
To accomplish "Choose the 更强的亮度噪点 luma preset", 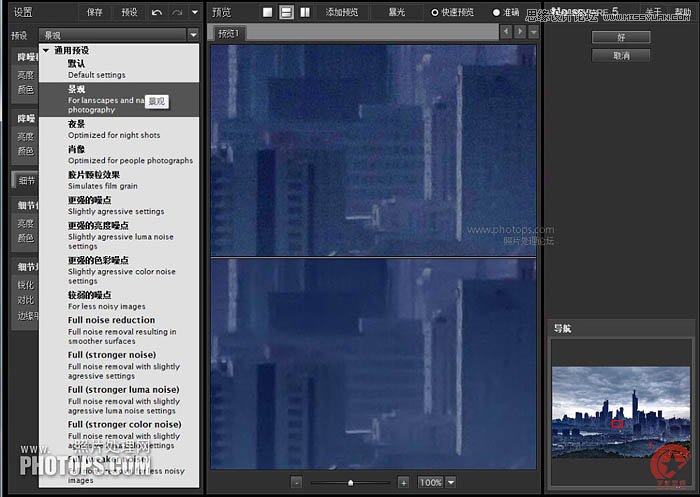I will coord(119,236).
